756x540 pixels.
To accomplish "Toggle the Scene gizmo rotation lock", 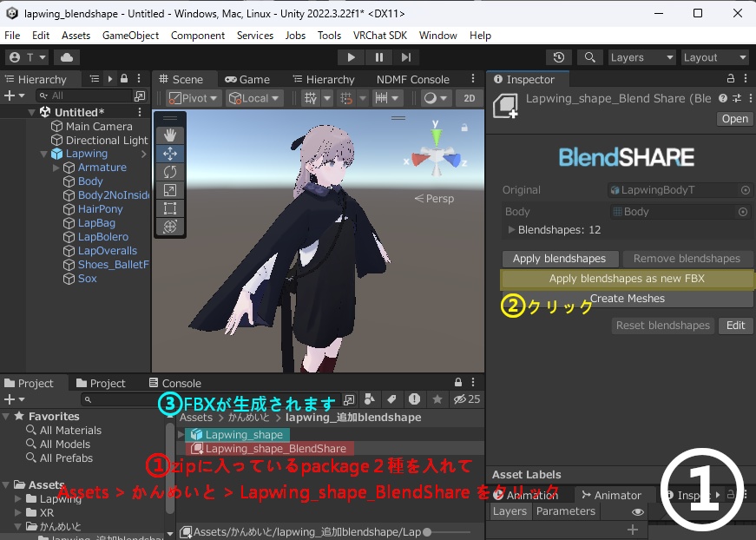I will (464, 128).
